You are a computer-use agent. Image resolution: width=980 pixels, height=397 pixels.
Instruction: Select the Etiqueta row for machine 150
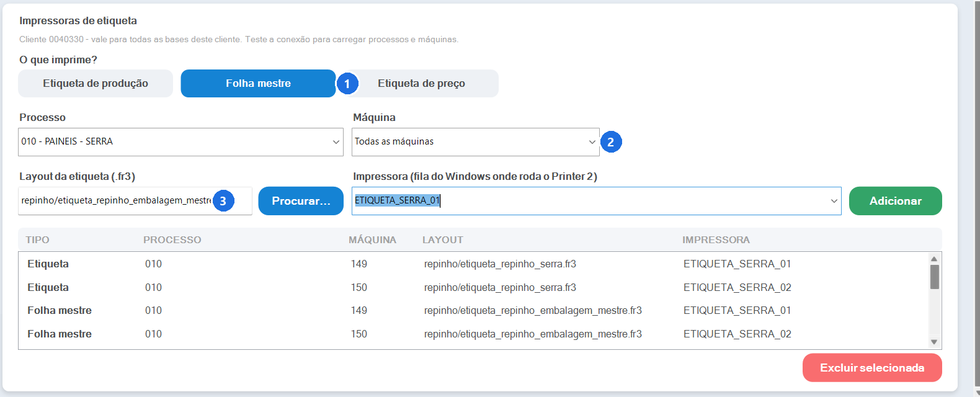tap(473, 288)
